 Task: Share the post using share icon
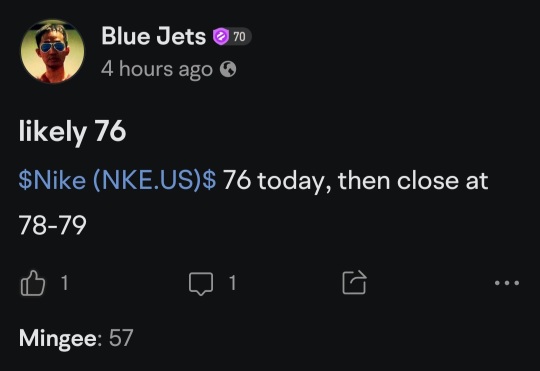point(354,282)
